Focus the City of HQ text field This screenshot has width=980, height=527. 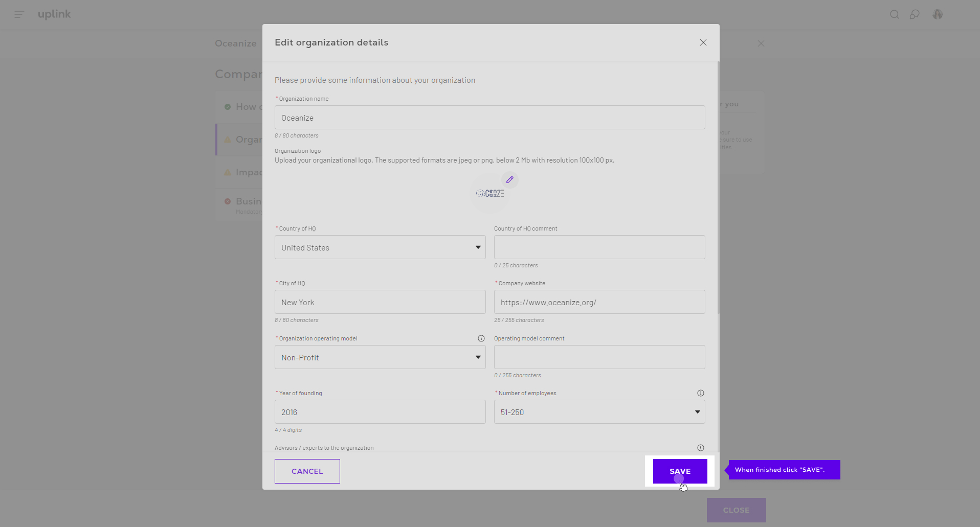click(x=380, y=302)
